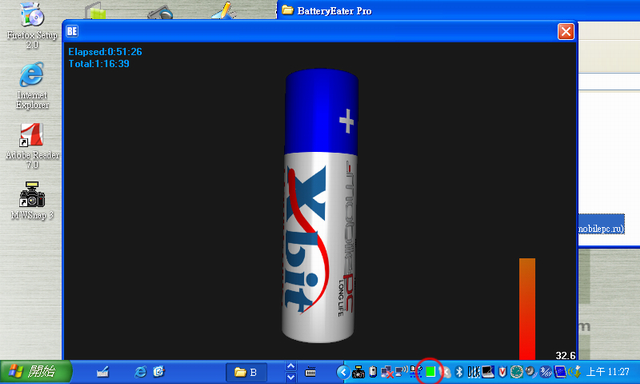The image size is (640, 384).
Task: Click the round green dial tray icon
Action: [x=517, y=372]
